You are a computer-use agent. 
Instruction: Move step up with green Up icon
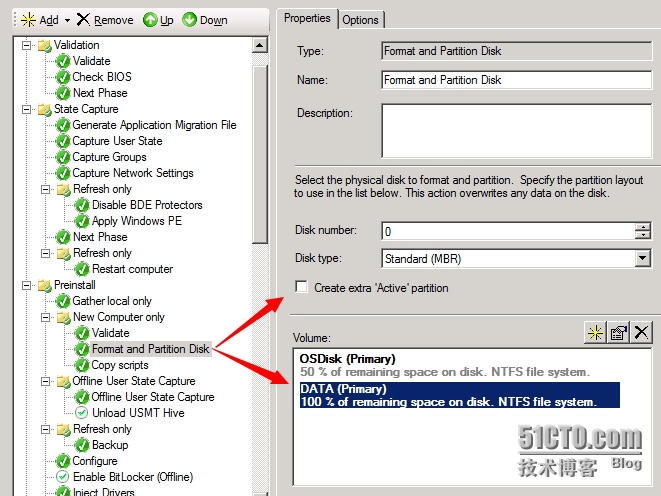tap(150, 20)
